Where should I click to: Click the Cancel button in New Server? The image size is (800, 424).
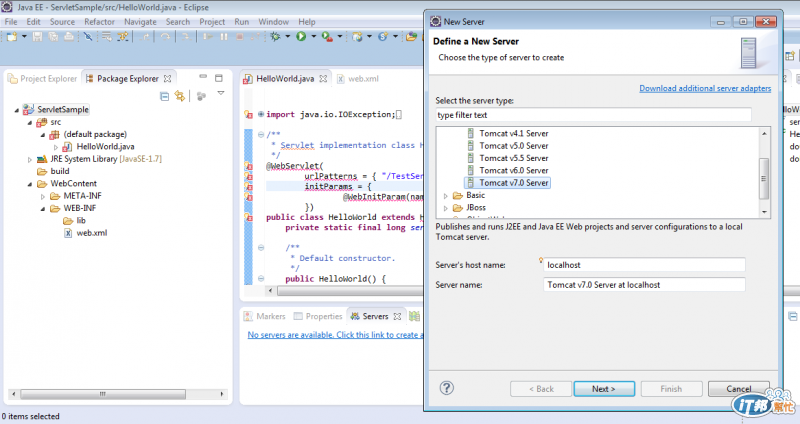(x=738, y=389)
